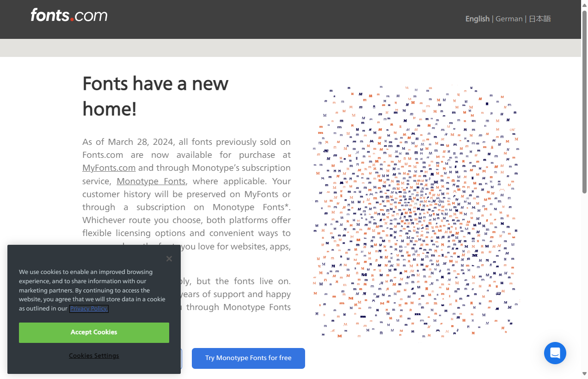Select English as the site language
Screen dimensions: 588x379
coord(477,19)
